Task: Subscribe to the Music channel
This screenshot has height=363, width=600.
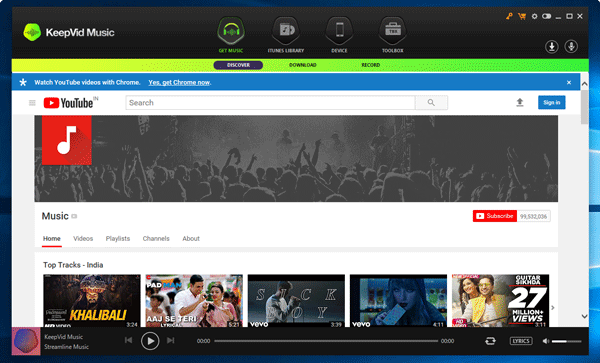Action: 495,216
